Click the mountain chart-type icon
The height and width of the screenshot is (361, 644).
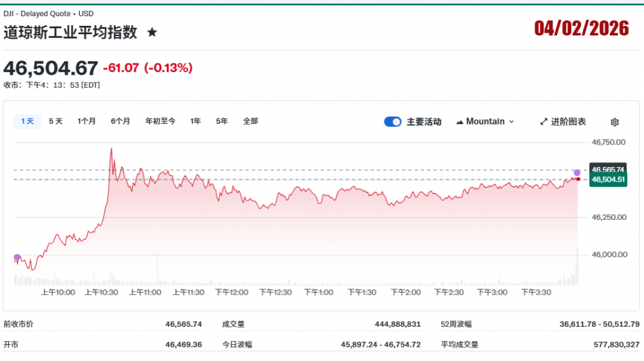(x=460, y=122)
